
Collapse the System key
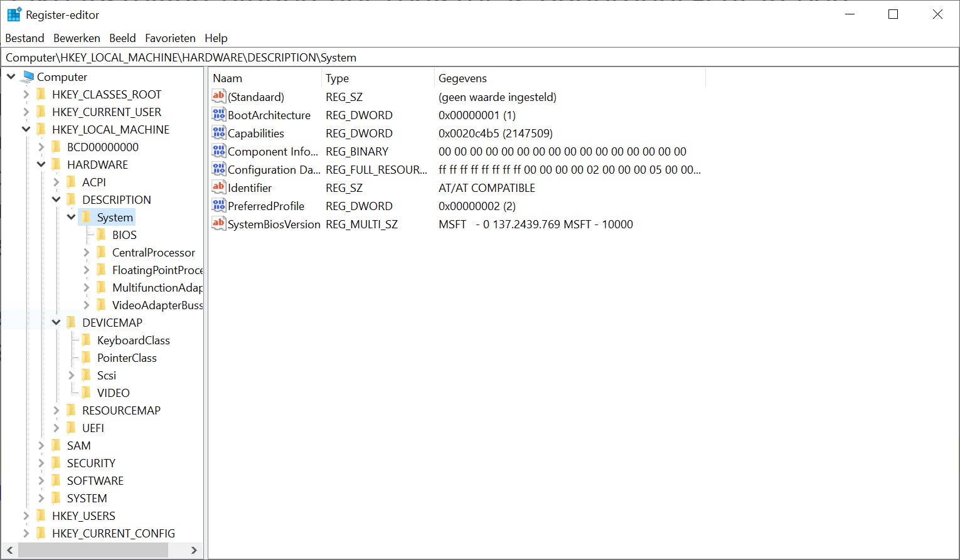[71, 217]
